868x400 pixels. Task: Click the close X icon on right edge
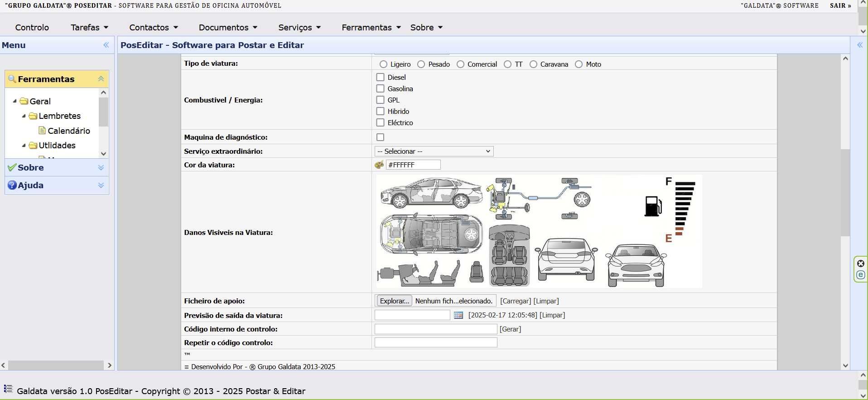(861, 263)
